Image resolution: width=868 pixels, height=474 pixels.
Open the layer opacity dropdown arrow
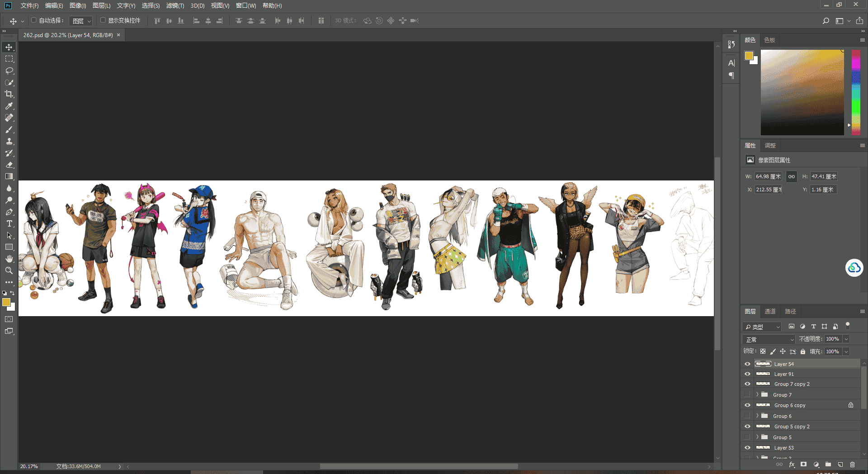point(846,339)
